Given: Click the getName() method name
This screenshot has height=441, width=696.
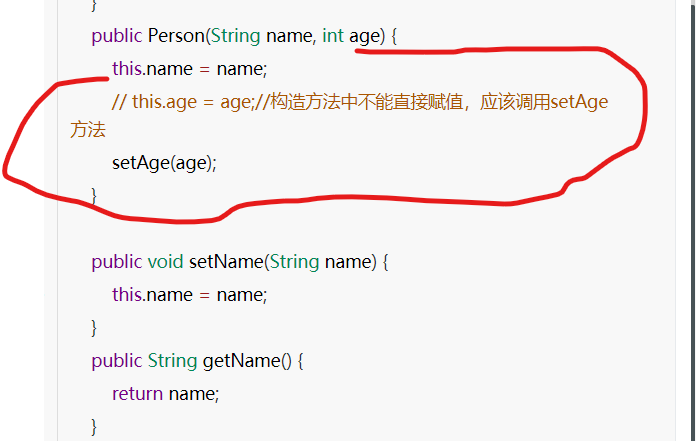Looking at the screenshot, I should (247, 361).
